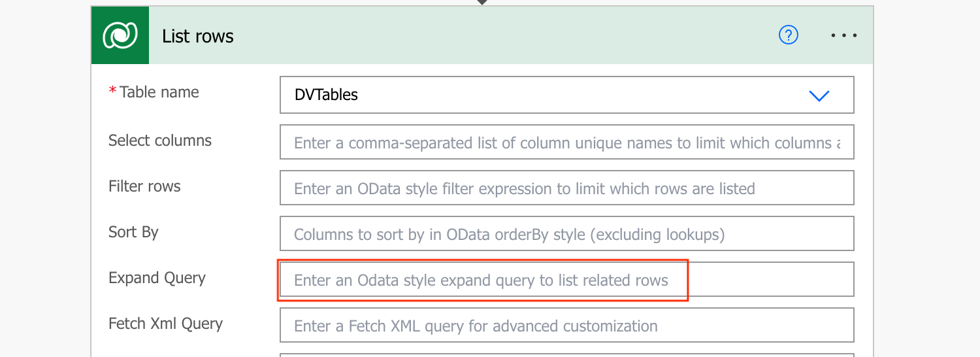The height and width of the screenshot is (357, 980).
Task: Click the Expand Query label
Action: (157, 278)
